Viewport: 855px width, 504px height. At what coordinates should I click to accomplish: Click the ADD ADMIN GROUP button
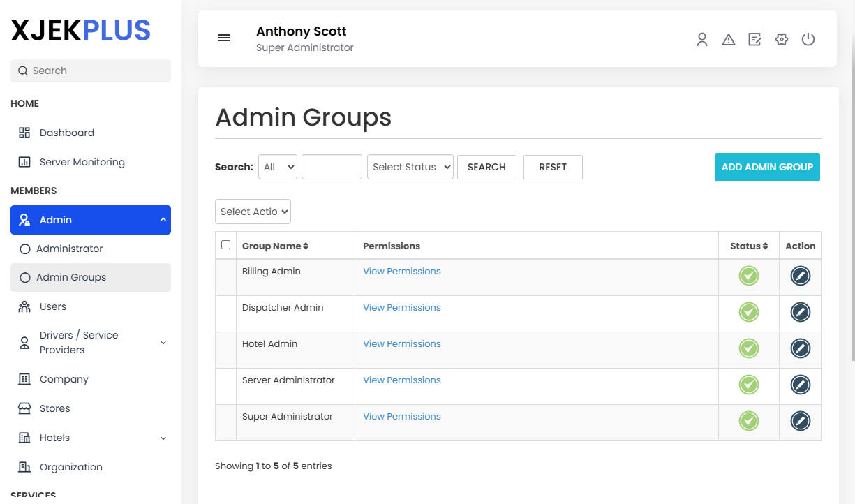tap(766, 167)
